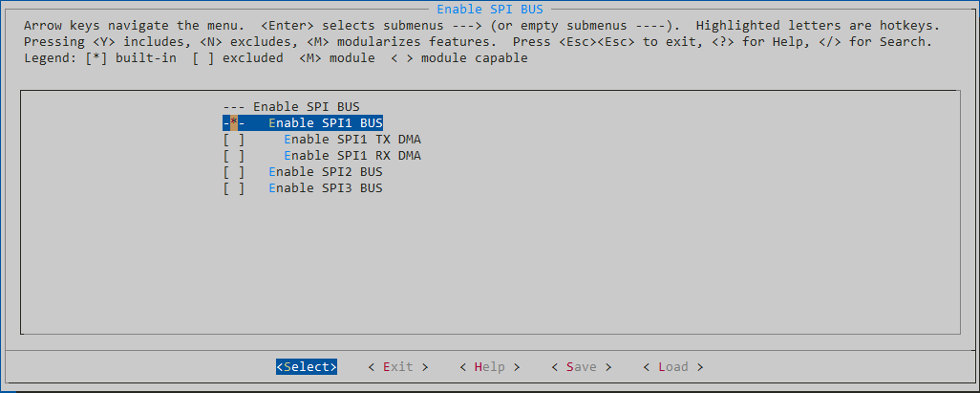Enable the SPI3 BUS checkbox

[x=234, y=187]
